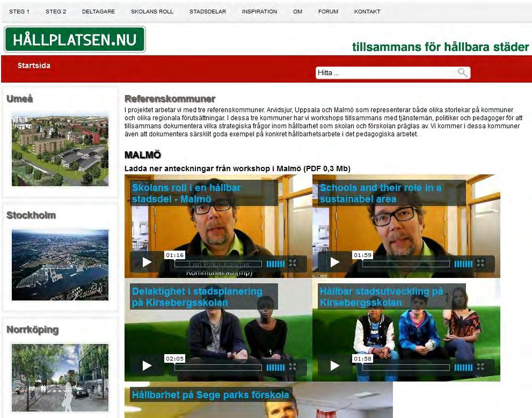This screenshot has width=532, height=418.
Task: Click 'Delaktighet i stadsplanering på Kirsebergsskolan' title
Action: [197, 297]
